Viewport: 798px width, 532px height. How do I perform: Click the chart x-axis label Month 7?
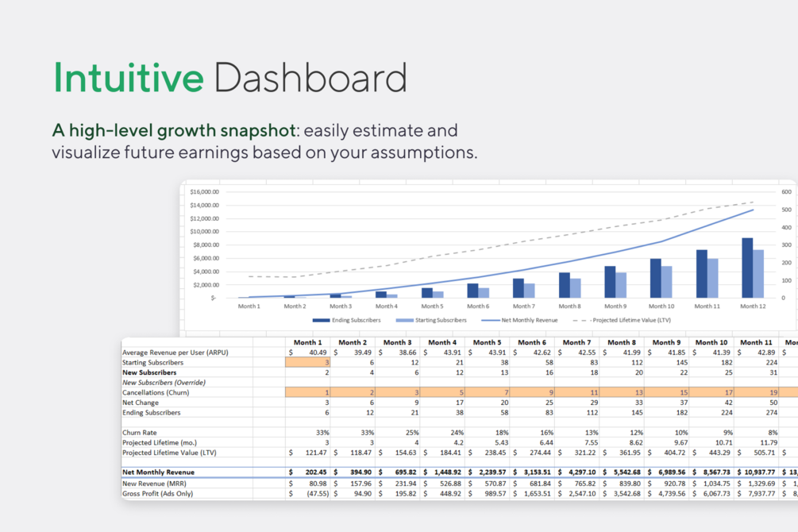click(524, 306)
